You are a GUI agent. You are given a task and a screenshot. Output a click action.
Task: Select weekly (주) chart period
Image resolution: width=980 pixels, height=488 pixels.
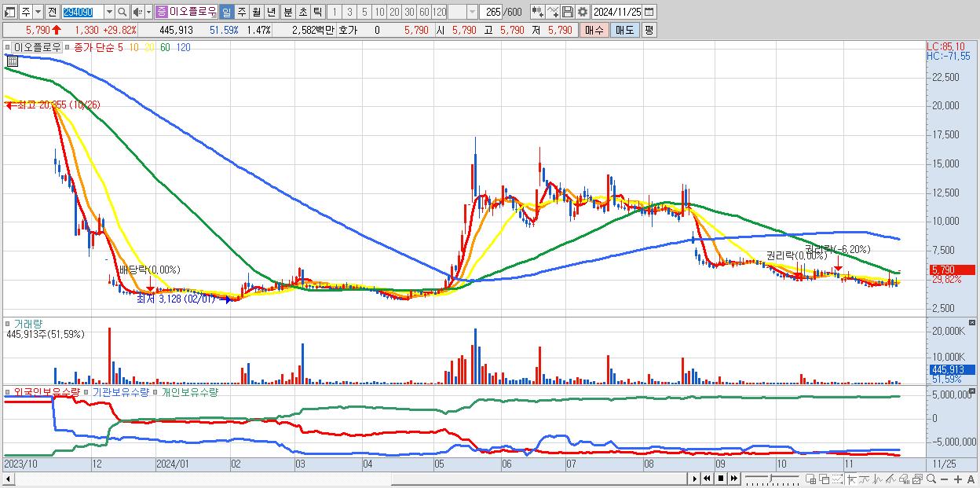pyautogui.click(x=242, y=13)
